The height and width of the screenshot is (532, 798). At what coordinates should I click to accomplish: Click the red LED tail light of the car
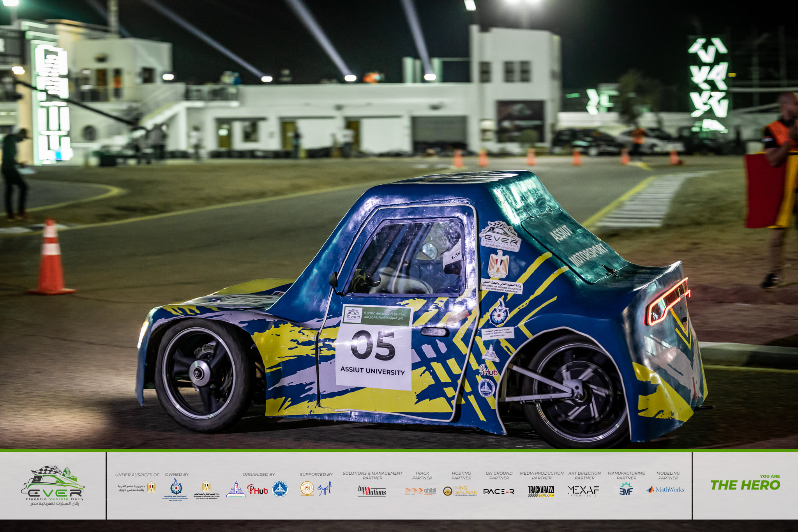[x=668, y=302]
